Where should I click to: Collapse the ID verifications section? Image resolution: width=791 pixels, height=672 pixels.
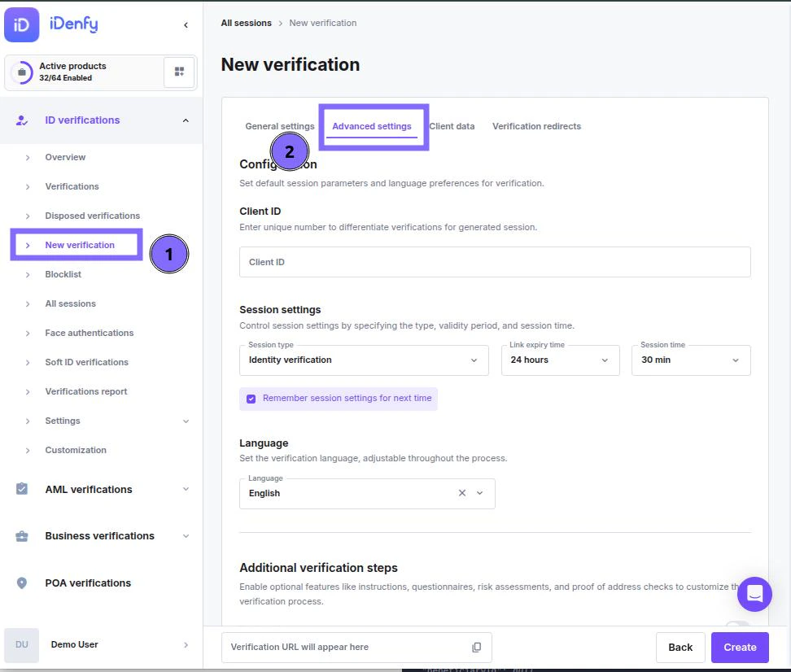[186, 120]
